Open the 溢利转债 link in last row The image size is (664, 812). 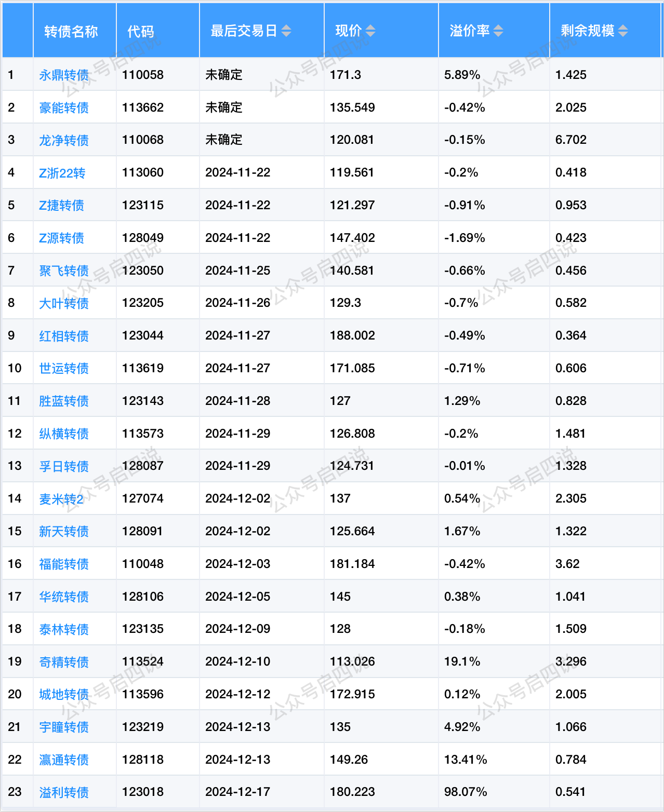(64, 792)
